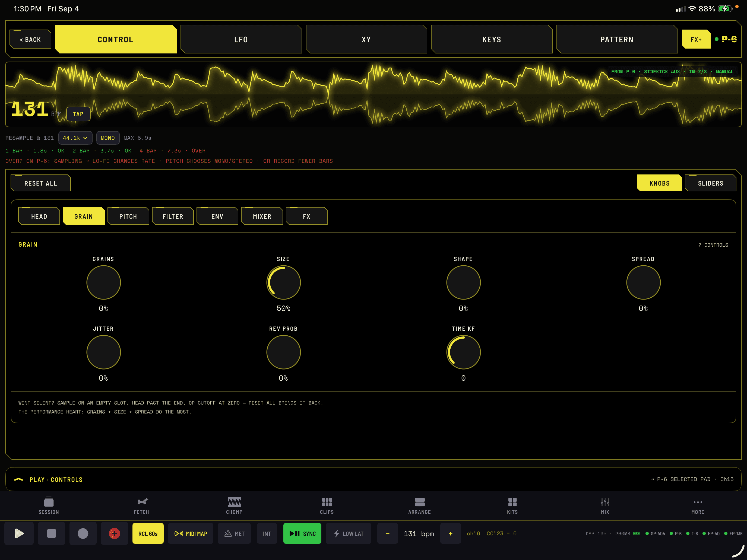Click the ch16 CC123 = 0 readout
The height and width of the screenshot is (560, 747).
492,534
